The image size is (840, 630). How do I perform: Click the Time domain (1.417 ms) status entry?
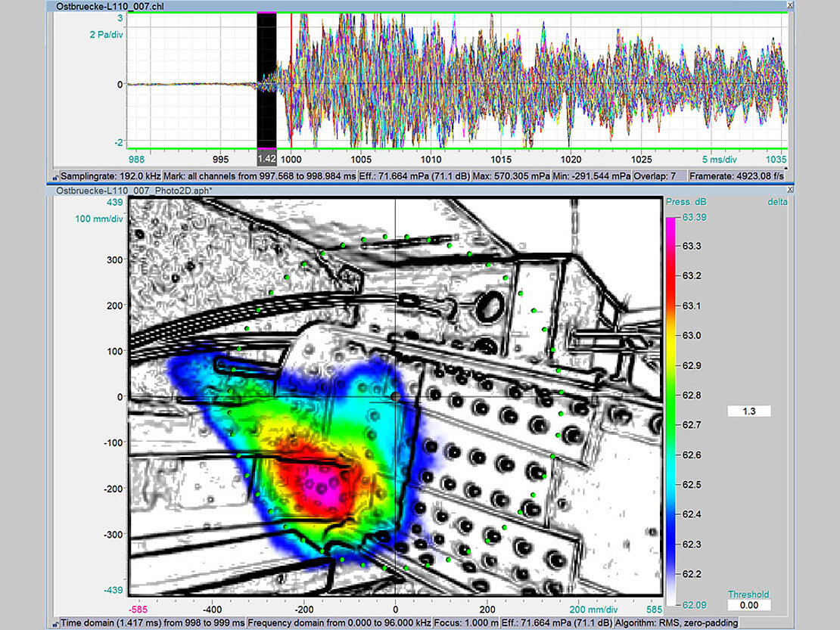point(153,623)
